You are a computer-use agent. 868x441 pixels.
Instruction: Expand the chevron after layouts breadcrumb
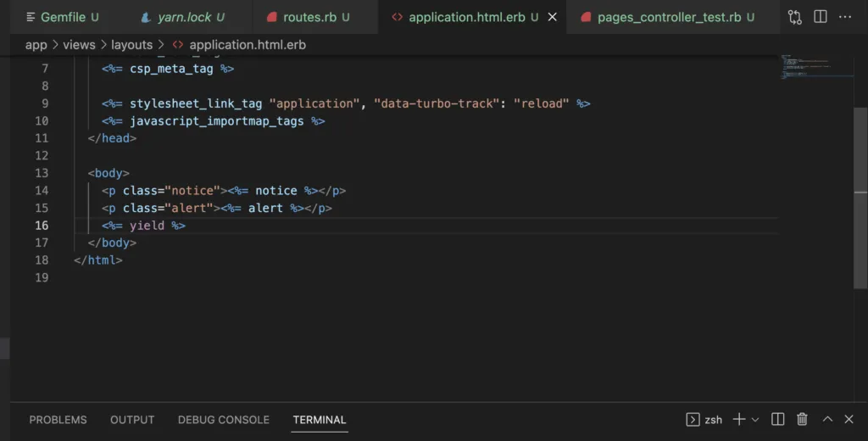[x=161, y=45]
